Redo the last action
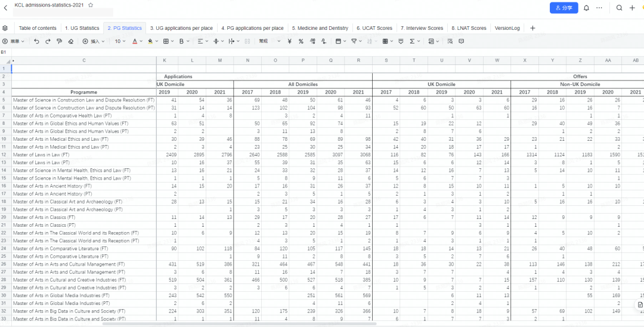 point(48,41)
